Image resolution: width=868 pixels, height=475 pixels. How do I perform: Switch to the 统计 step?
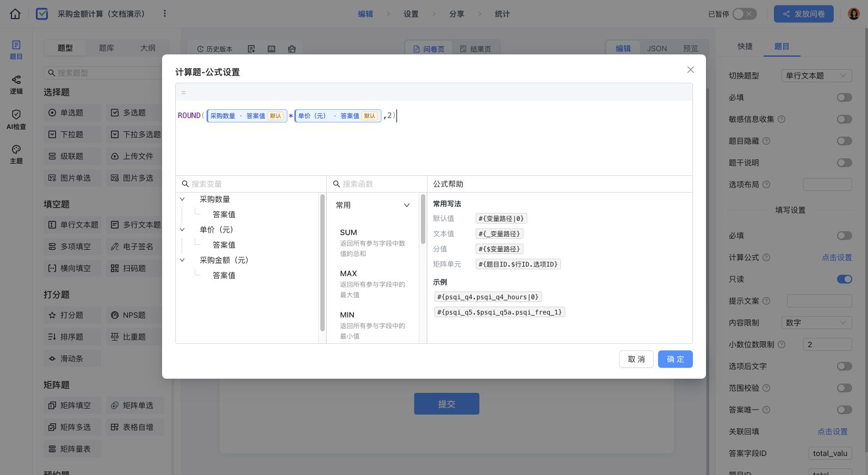[x=503, y=14]
